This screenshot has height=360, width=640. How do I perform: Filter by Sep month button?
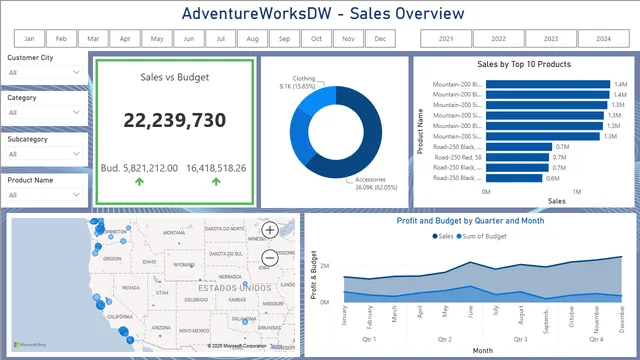(284, 39)
